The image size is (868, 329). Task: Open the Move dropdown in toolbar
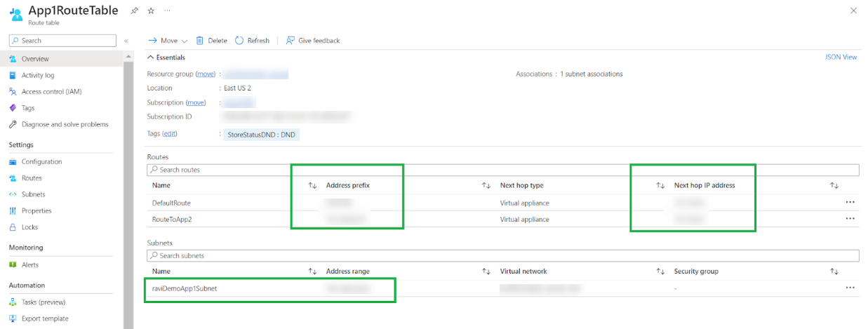pos(168,41)
